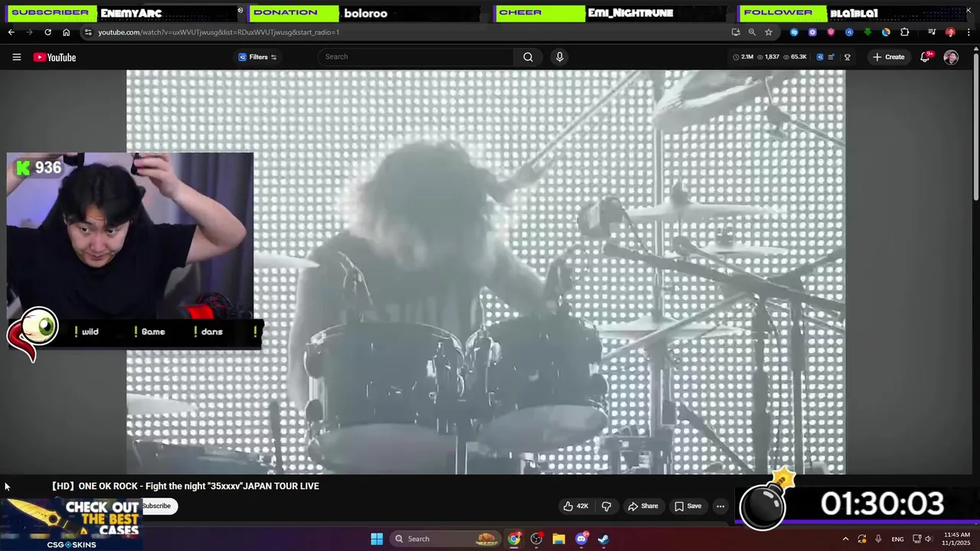Go to the YouTube home logo
Image resolution: width=980 pixels, height=551 pixels.
point(54,57)
